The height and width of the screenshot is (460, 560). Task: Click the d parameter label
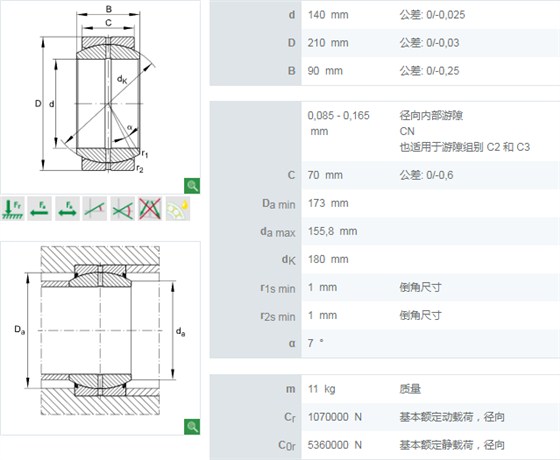click(292, 15)
